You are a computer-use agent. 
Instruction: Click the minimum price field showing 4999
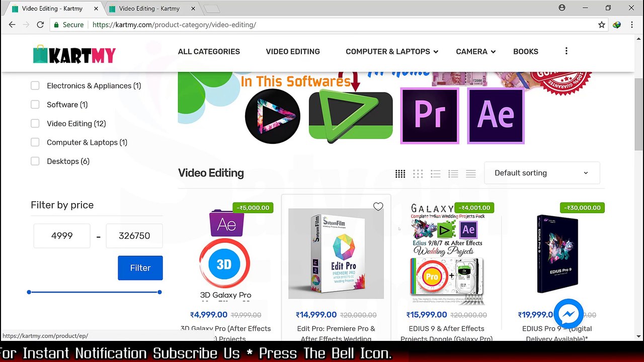pos(62,236)
